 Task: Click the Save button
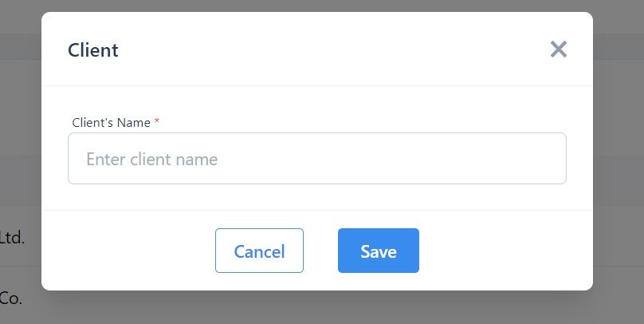tap(379, 251)
